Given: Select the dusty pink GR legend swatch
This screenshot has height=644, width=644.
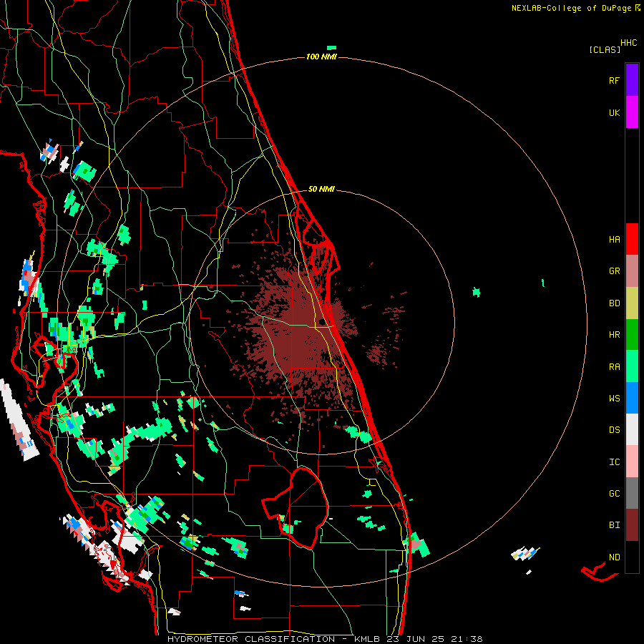Looking at the screenshot, I should coord(632,271).
